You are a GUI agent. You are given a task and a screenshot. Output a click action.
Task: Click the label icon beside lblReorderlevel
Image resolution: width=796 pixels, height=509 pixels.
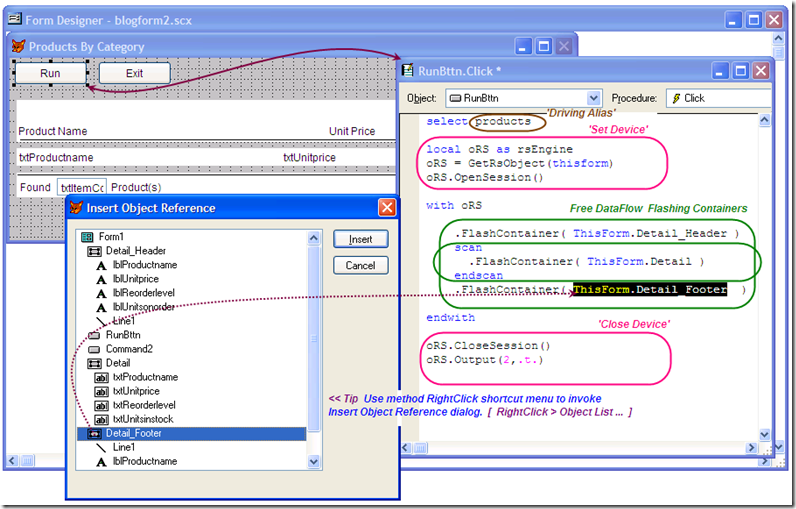102,293
